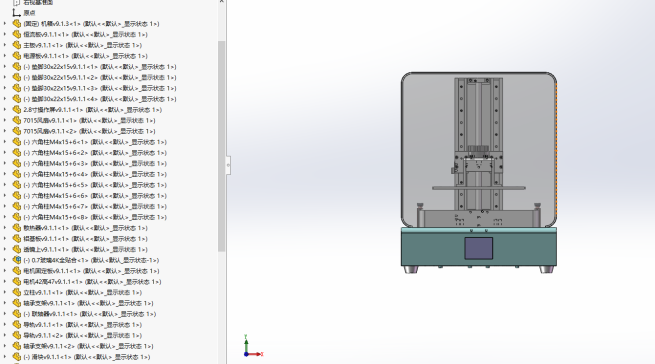
Task: Click the feature tree vertical scrollbar thumb
Action: [221, 146]
